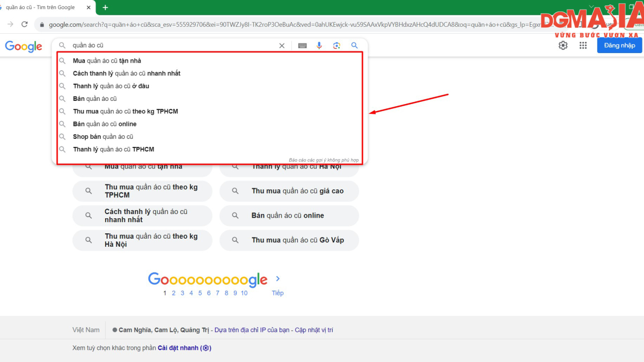Open related search "Thu mua quần áo cũ Gò Vấp"
This screenshot has height=362, width=644.
click(289, 240)
